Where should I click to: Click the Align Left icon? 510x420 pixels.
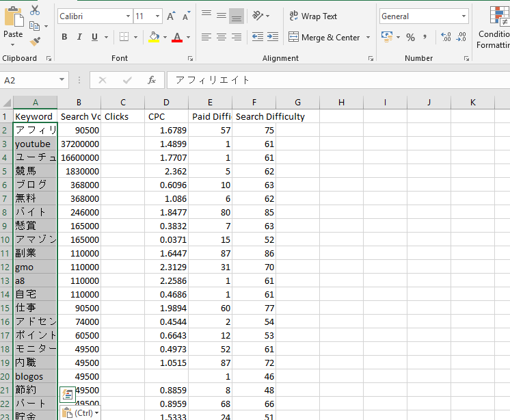point(206,37)
